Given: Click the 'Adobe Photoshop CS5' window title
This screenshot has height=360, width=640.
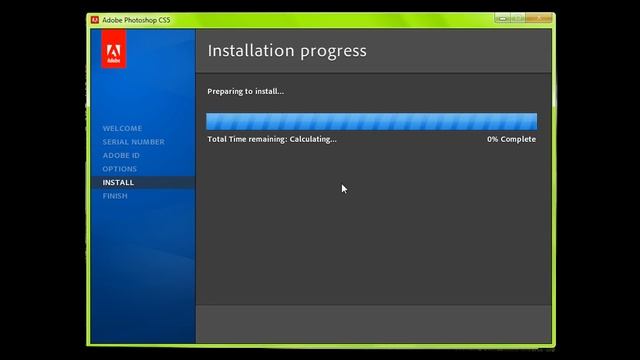Looking at the screenshot, I should tap(136, 20).
